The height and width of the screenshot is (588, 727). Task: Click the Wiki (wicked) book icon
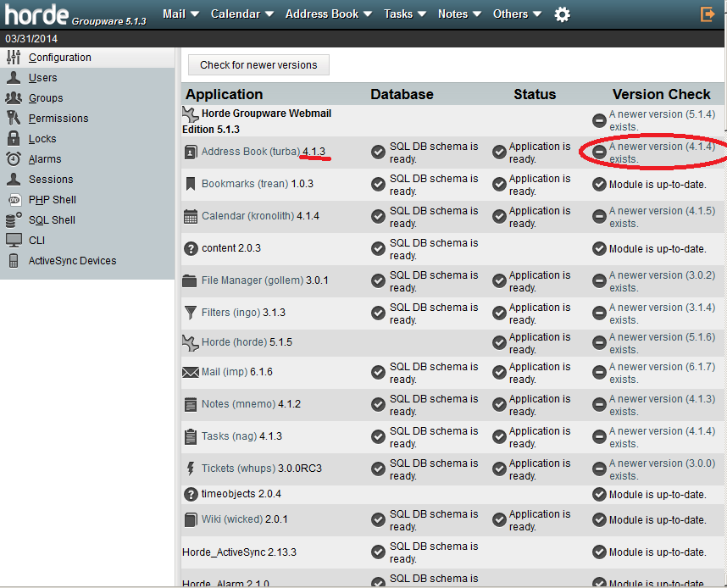(x=191, y=519)
